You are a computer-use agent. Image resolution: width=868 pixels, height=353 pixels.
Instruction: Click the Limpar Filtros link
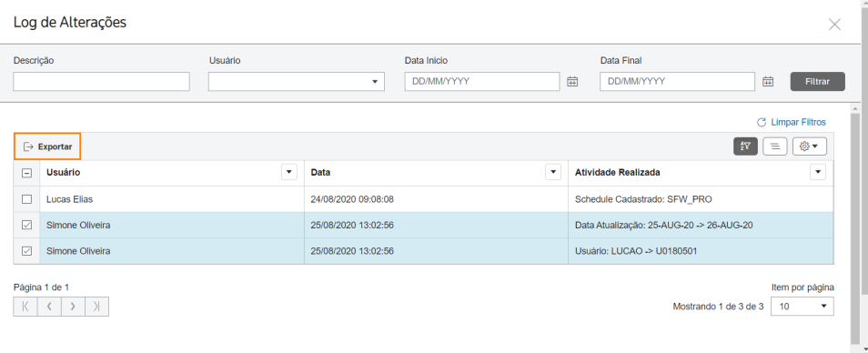point(792,122)
